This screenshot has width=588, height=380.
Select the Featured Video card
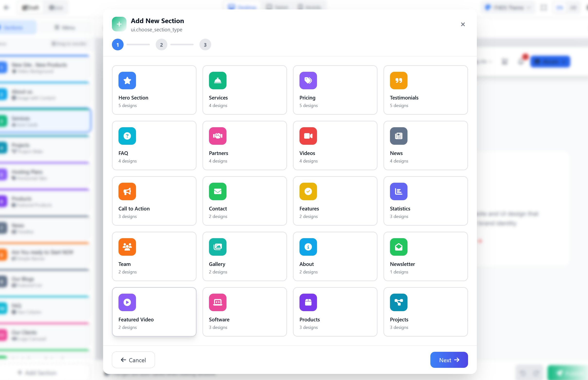coord(154,312)
